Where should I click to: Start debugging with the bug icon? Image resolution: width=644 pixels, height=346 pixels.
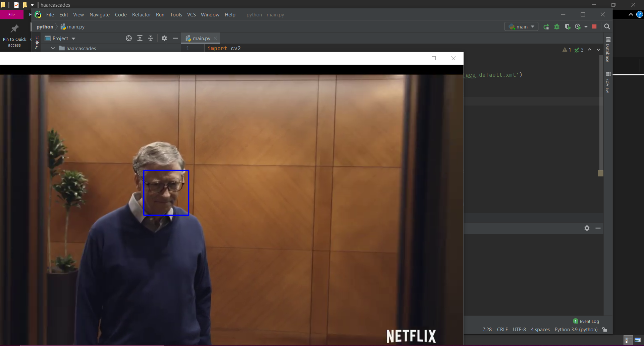(x=557, y=26)
